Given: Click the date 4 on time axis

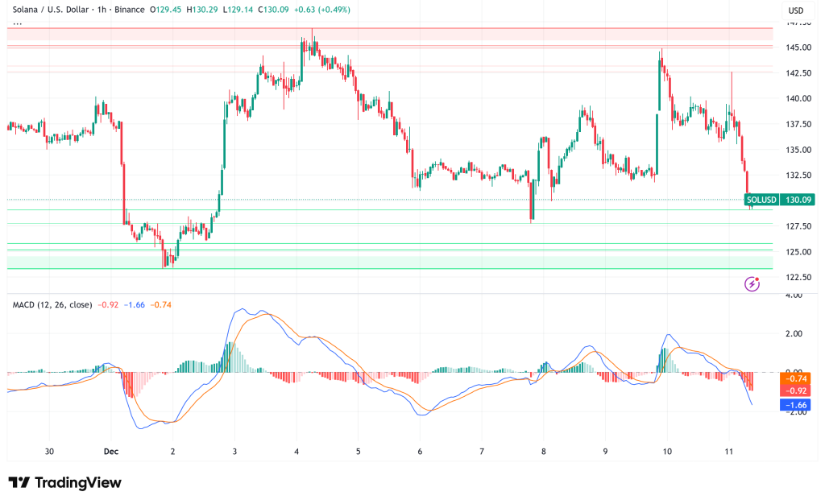Looking at the screenshot, I should click(297, 452).
